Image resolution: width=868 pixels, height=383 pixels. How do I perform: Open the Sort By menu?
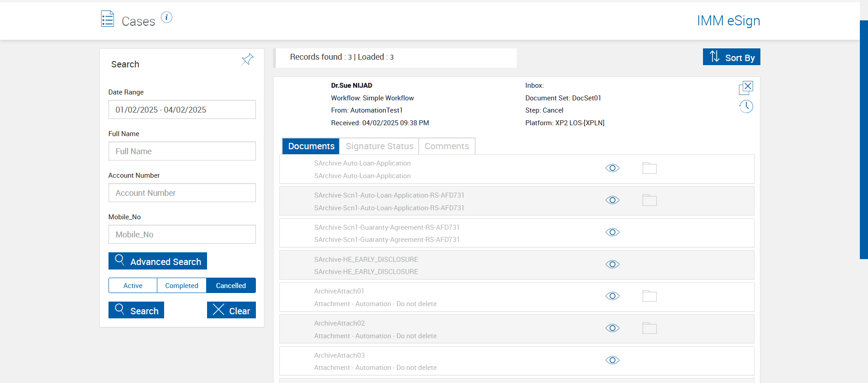tap(731, 57)
